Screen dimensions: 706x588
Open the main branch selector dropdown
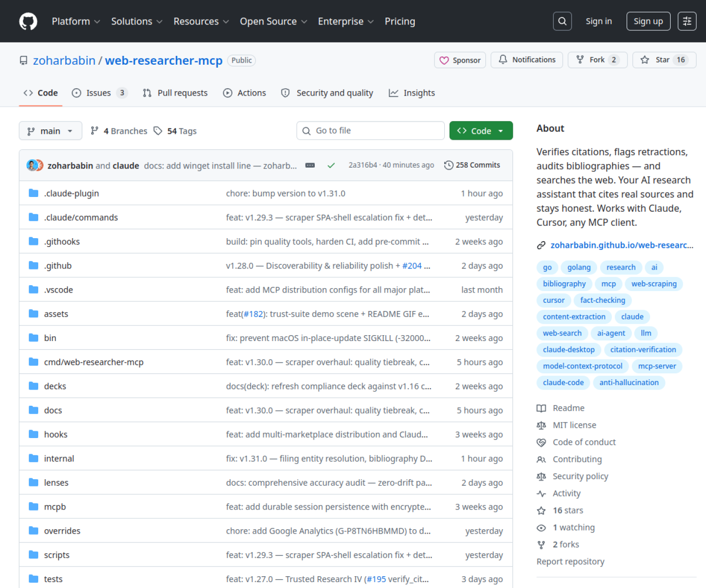tap(50, 131)
